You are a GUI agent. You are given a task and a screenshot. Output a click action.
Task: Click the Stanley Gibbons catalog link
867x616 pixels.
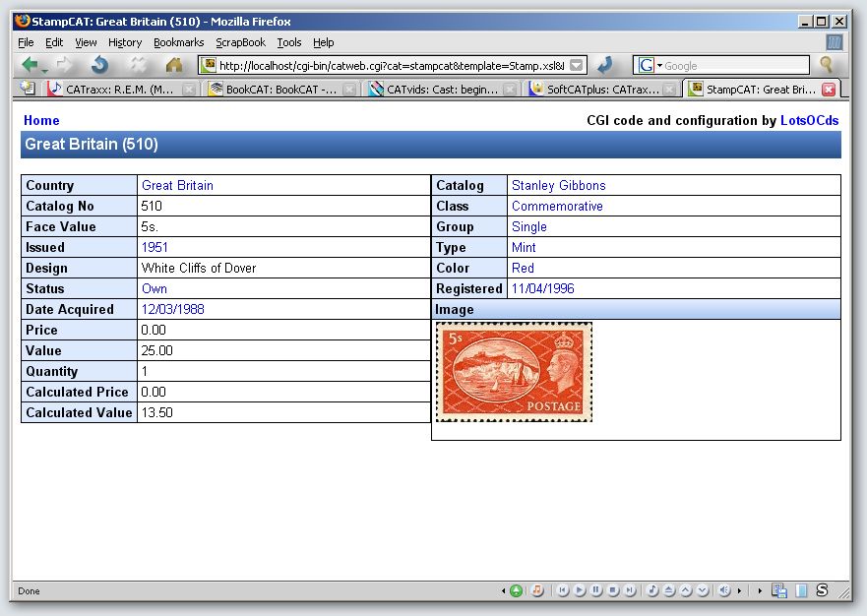click(558, 185)
